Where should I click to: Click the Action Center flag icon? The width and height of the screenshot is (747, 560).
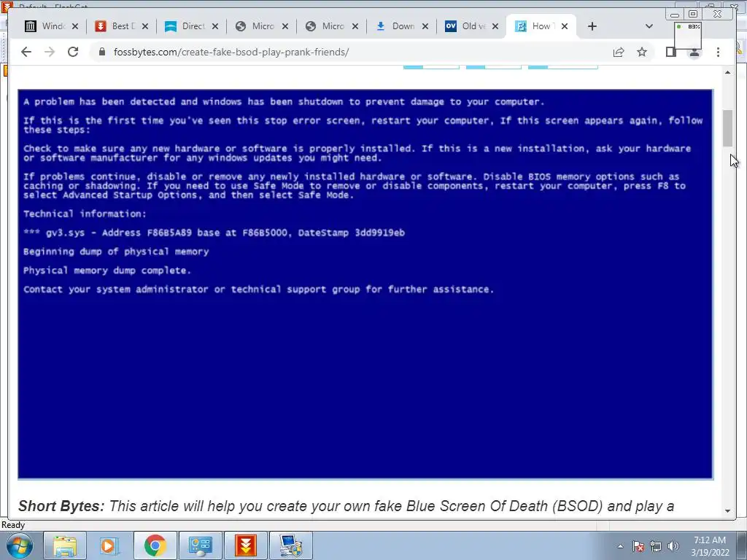tap(638, 546)
